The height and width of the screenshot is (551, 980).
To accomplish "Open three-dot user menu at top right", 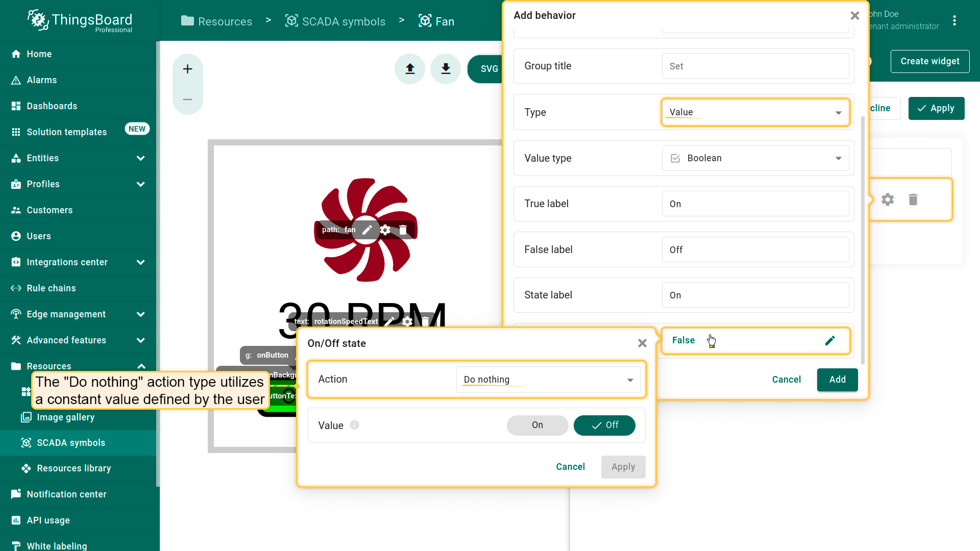I will point(954,20).
